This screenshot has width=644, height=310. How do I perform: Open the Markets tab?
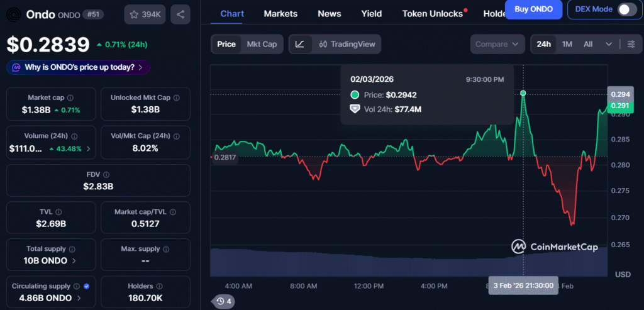click(x=280, y=14)
